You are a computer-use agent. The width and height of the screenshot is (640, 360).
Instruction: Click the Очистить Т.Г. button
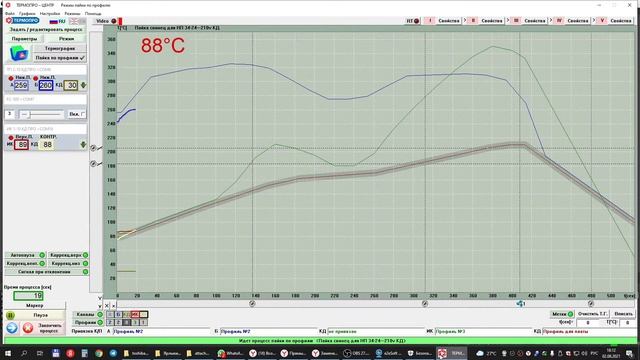593,314
